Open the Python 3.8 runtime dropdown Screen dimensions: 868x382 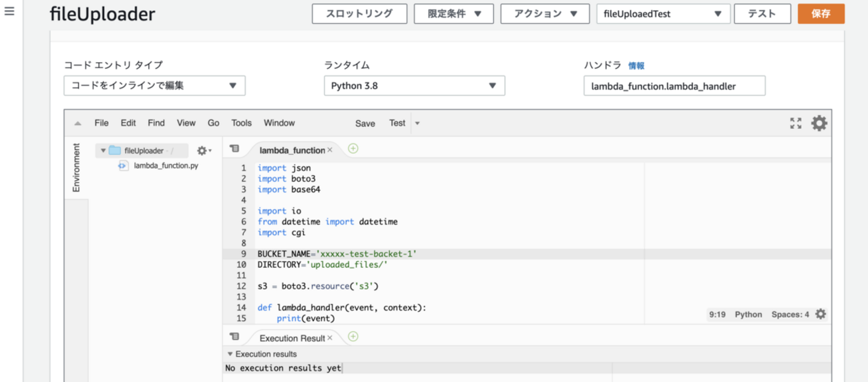click(x=414, y=85)
